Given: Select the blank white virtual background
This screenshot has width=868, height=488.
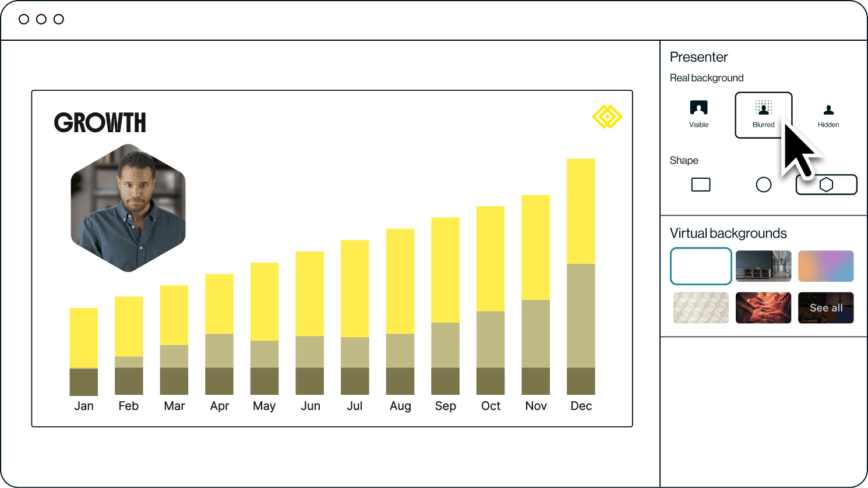Looking at the screenshot, I should tap(701, 266).
